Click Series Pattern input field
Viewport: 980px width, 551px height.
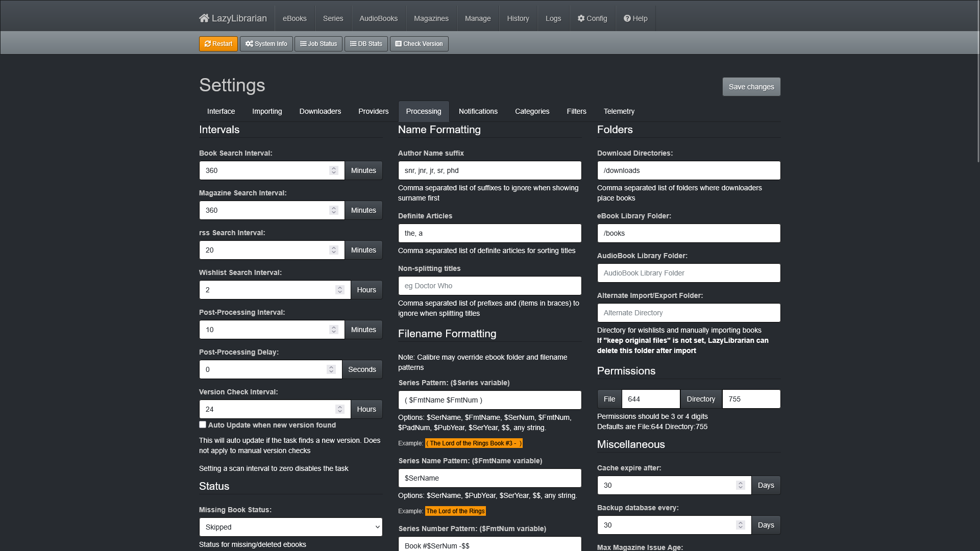point(490,400)
